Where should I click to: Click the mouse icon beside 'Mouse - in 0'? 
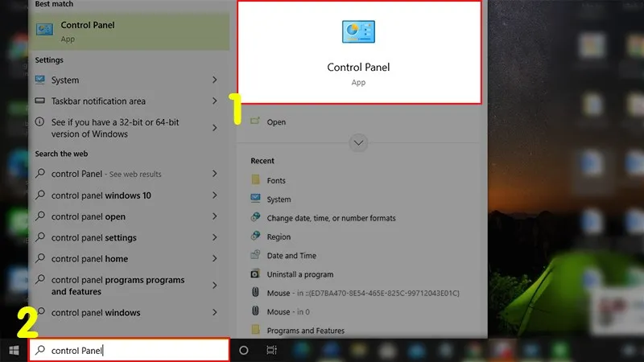pyautogui.click(x=255, y=311)
